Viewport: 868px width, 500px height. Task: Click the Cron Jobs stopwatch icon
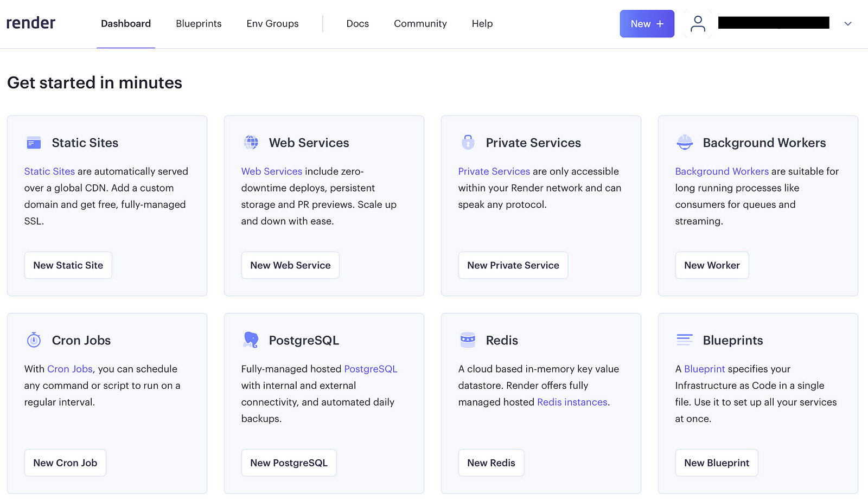point(34,340)
